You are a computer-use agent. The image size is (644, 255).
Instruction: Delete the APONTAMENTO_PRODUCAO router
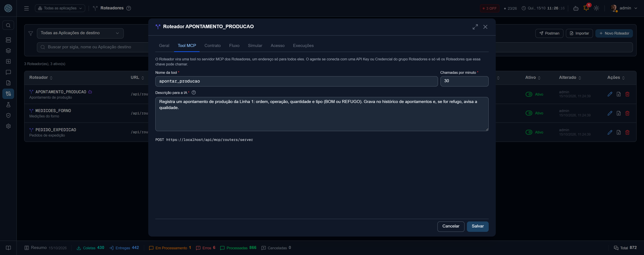[x=627, y=94]
